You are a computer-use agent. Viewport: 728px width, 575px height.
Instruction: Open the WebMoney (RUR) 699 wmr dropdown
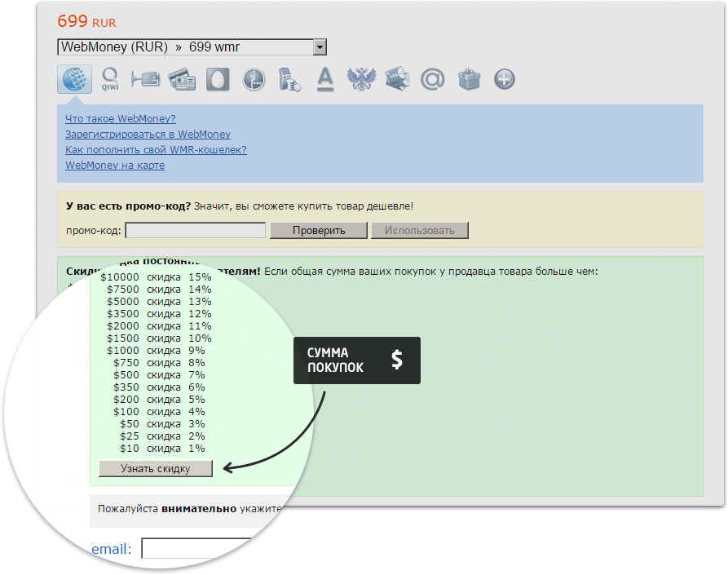coord(192,47)
